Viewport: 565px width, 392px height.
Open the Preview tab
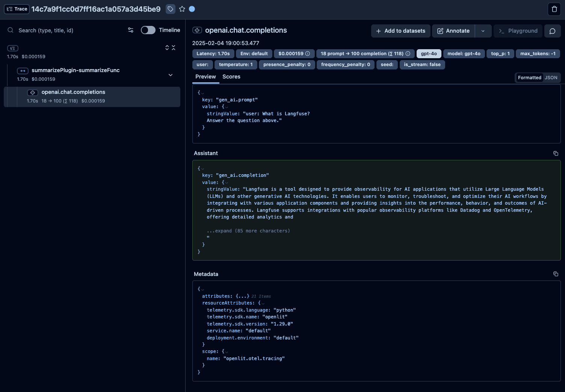point(205,77)
